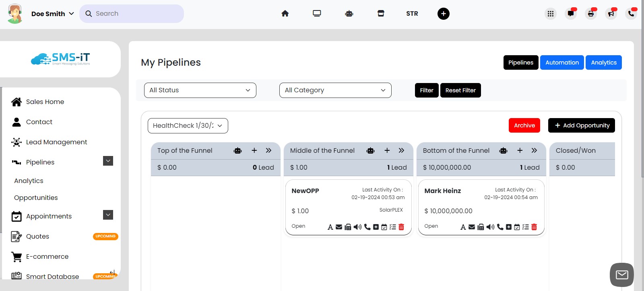This screenshot has height=291, width=644.
Task: Open the HealthCheck pipeline selector
Action: tap(188, 126)
